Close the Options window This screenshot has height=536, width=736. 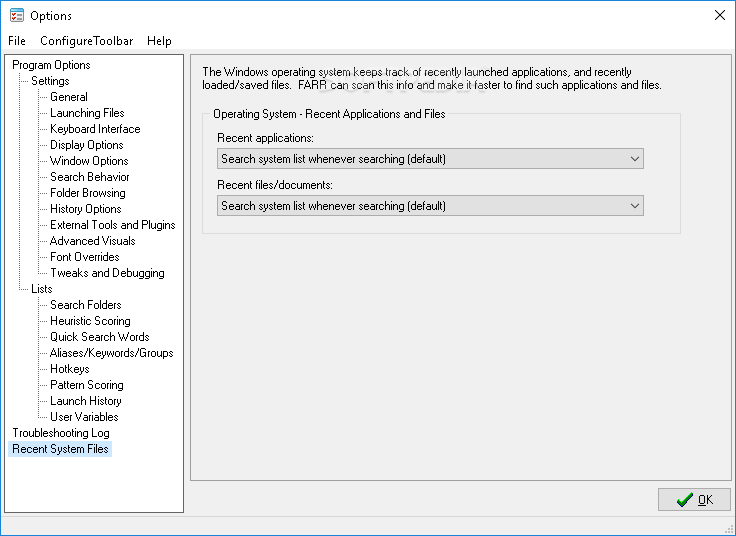(720, 15)
